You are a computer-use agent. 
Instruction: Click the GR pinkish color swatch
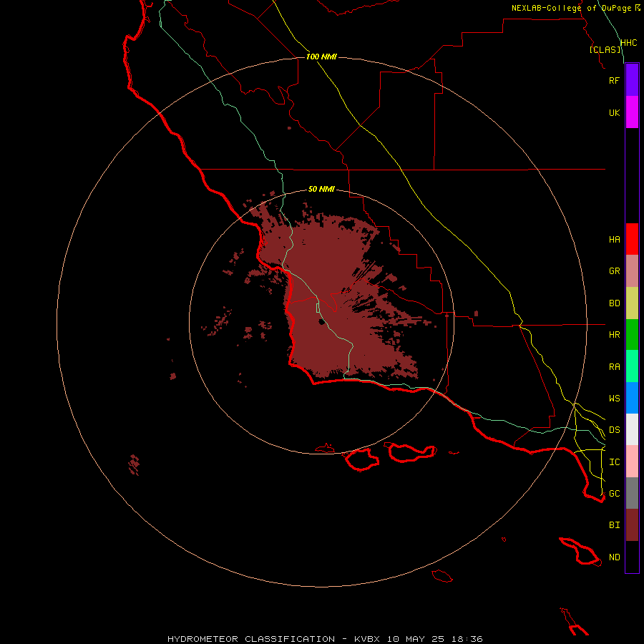point(632,271)
